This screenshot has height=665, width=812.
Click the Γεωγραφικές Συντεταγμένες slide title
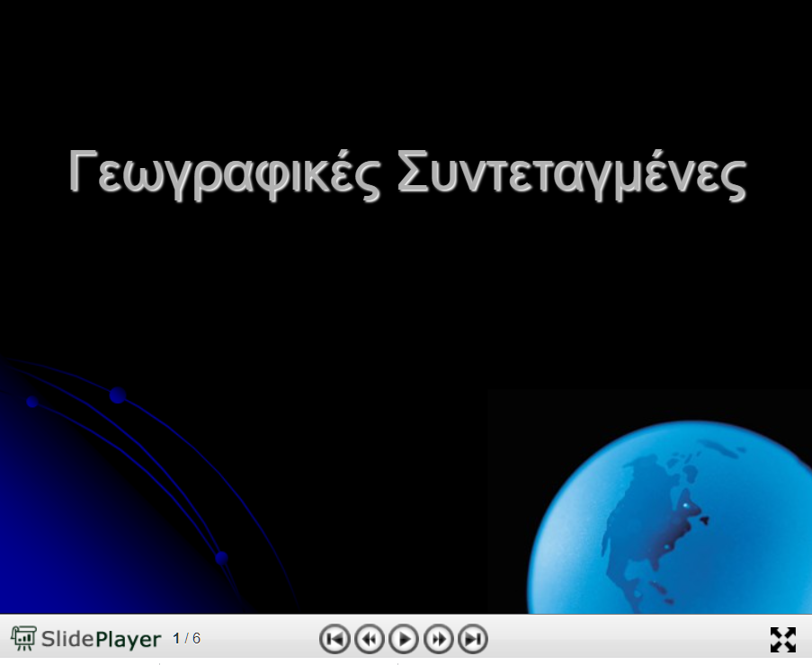point(407,174)
